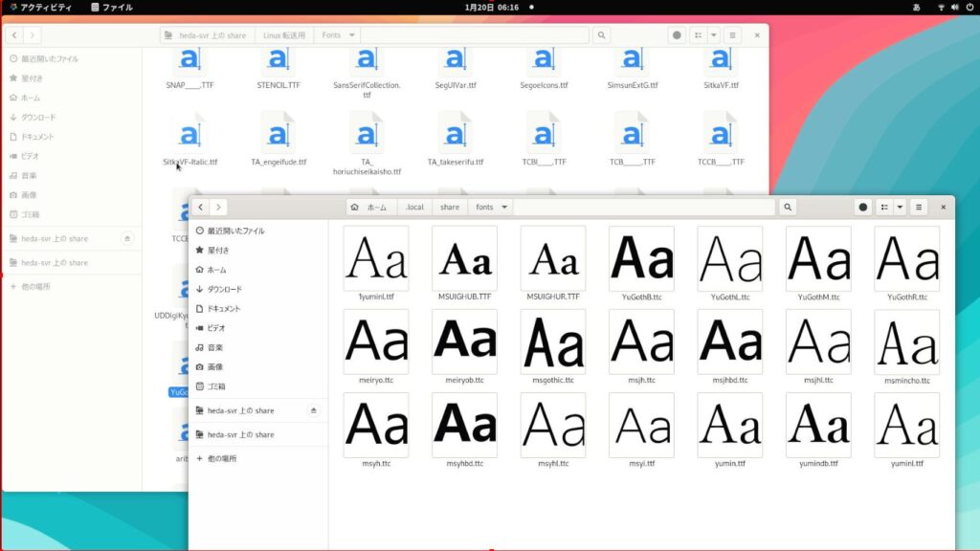The width and height of the screenshot is (980, 551).
Task: Click the round dark button in front window header
Action: tap(863, 208)
